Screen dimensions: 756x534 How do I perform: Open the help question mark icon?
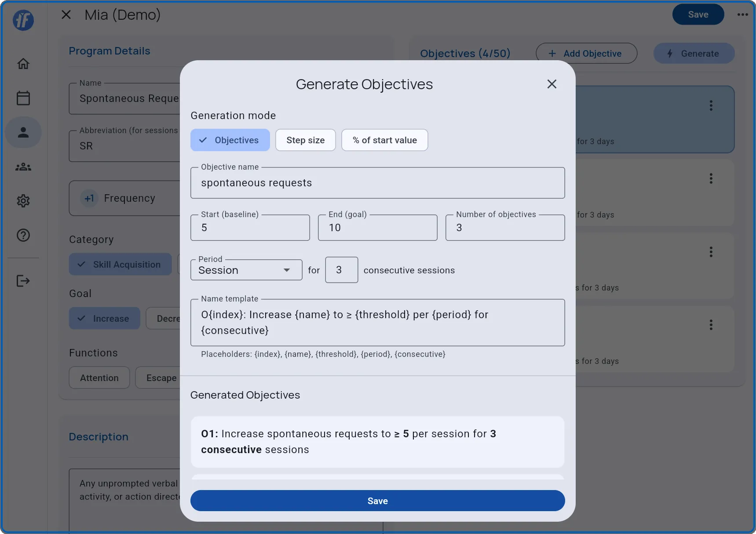[x=23, y=235]
